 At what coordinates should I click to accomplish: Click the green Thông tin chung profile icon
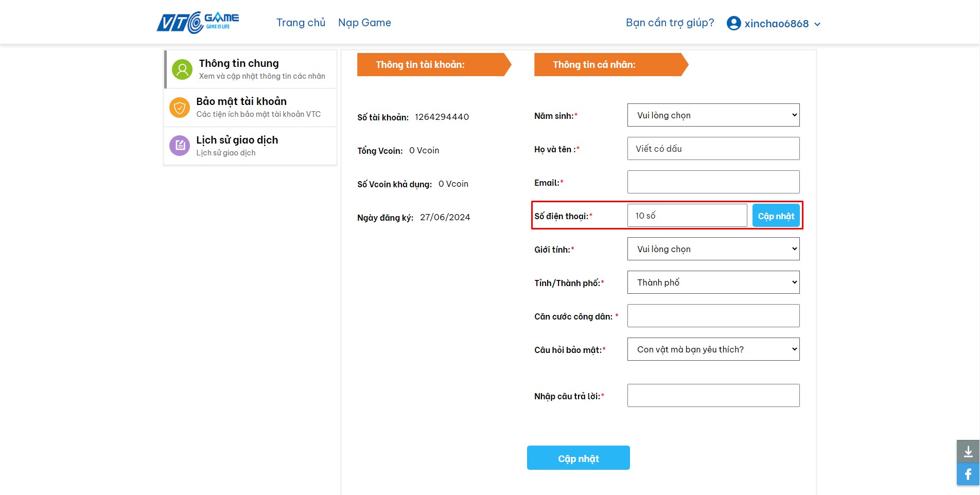[182, 69]
